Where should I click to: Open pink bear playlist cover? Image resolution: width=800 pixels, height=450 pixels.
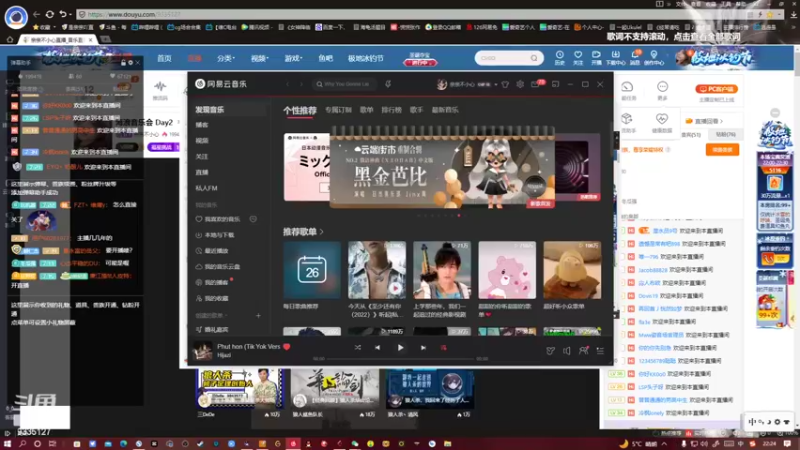pos(507,270)
